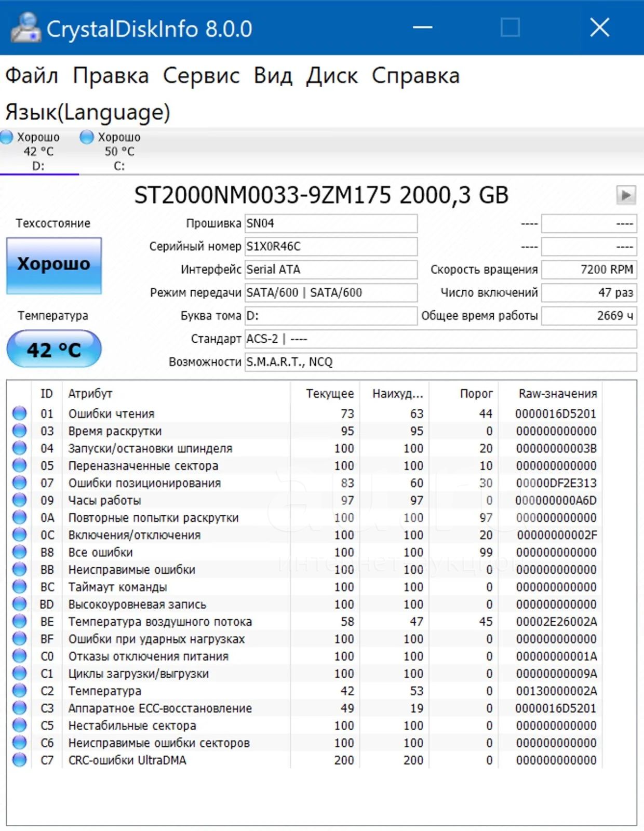Click the Прошивка field showing SN04

pyautogui.click(x=331, y=223)
